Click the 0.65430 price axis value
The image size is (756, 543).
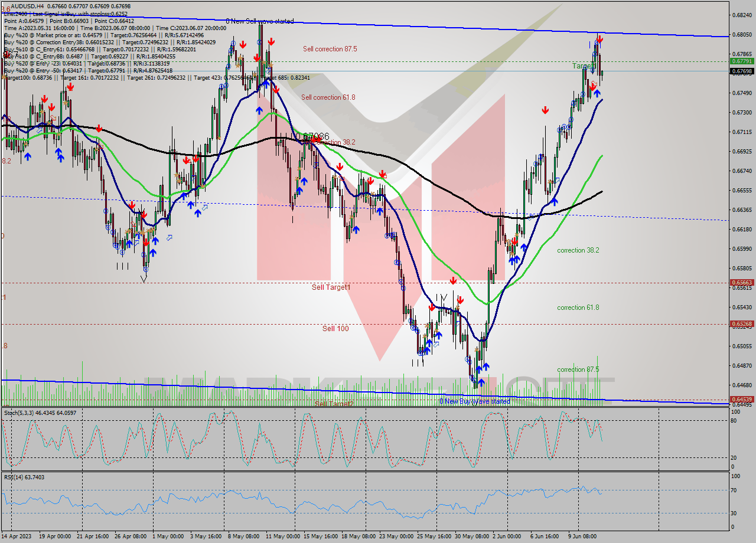742,308
